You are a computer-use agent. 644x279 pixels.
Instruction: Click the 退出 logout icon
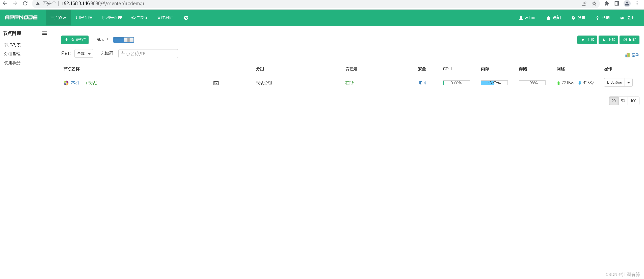(x=622, y=18)
